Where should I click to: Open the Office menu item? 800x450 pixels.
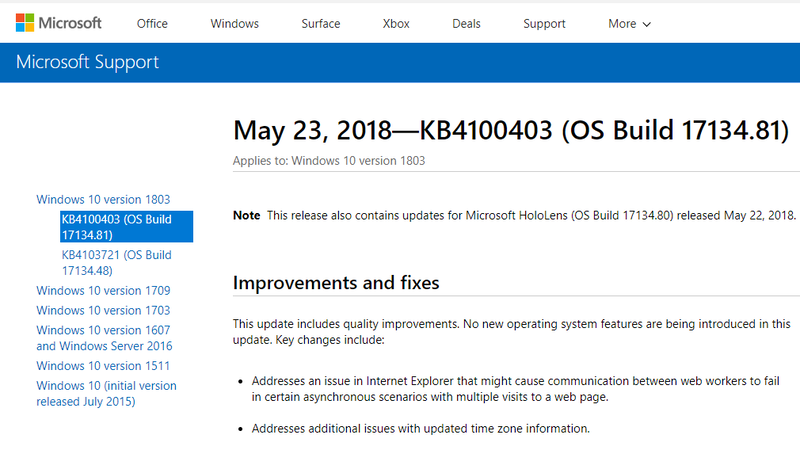[153, 24]
